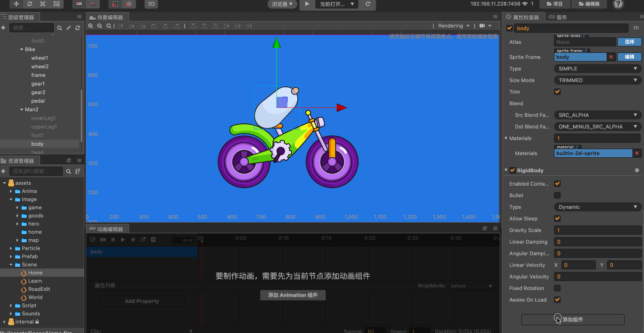Screen dimensions: 644x333
Task: Open the RigidBody Type Dynamic dropdown
Action: click(x=598, y=207)
